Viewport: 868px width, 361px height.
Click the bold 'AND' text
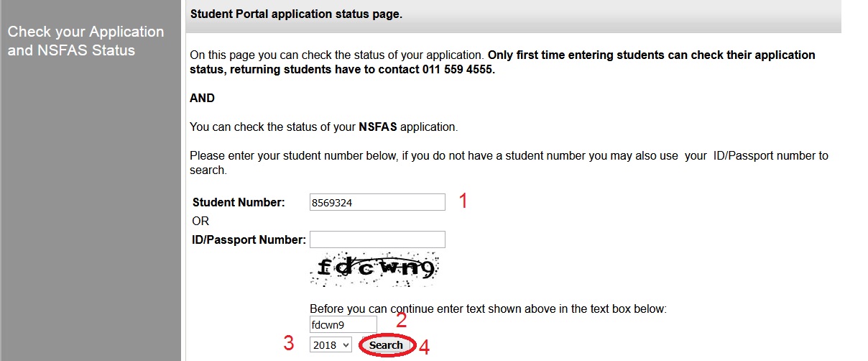202,98
